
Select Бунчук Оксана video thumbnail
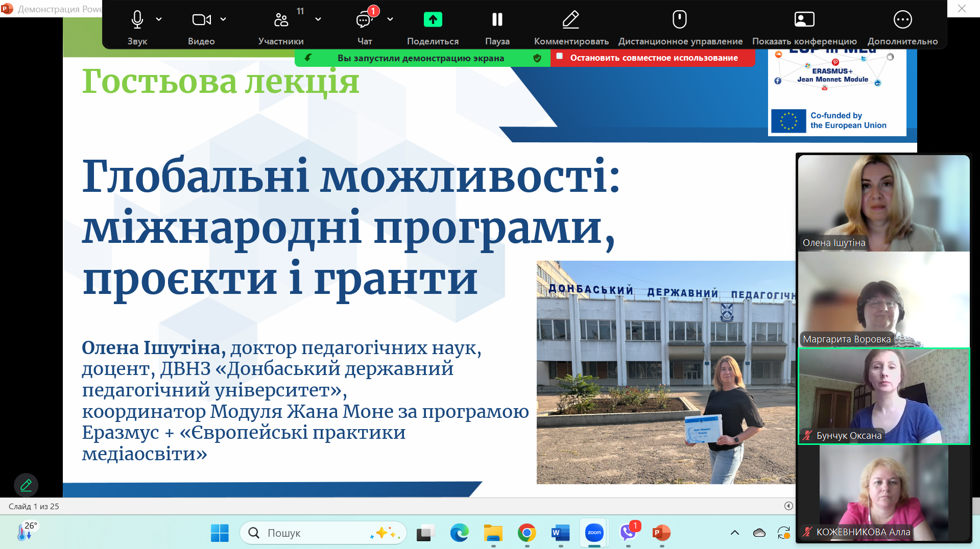(x=883, y=396)
